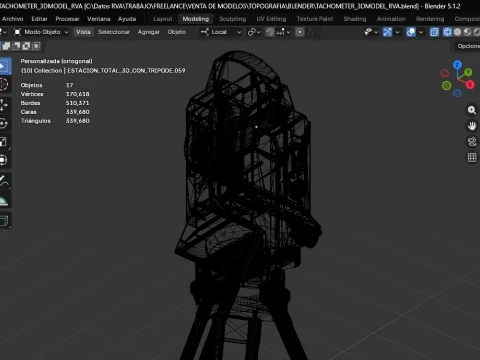Switch perspective/orthographic with the grid icon
This screenshot has height=360, width=480.
pos(472,157)
